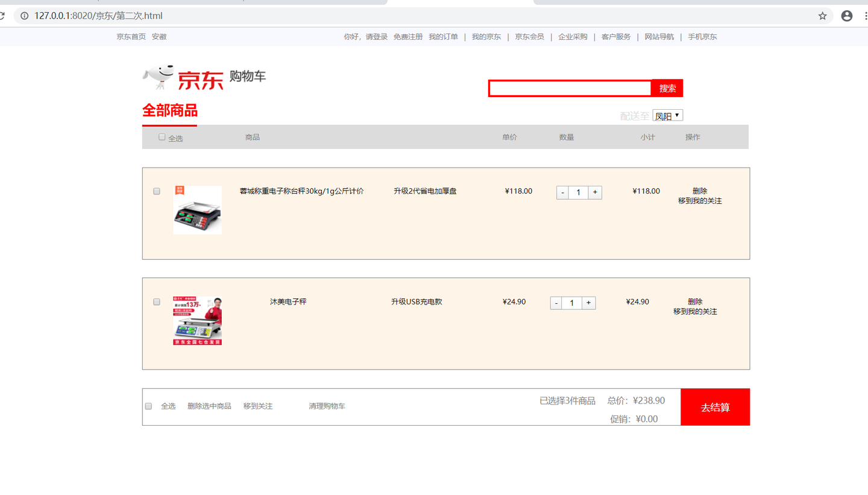
Task: Click product name 沐美电子秤
Action: coord(288,301)
